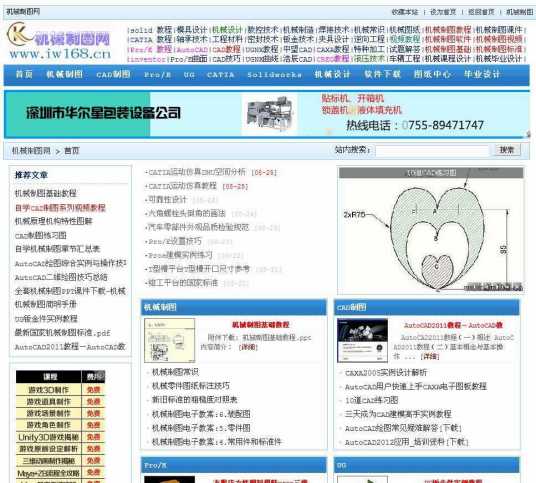
Task: Open 机械制图基础教程 in recommended articles
Action: [45, 193]
